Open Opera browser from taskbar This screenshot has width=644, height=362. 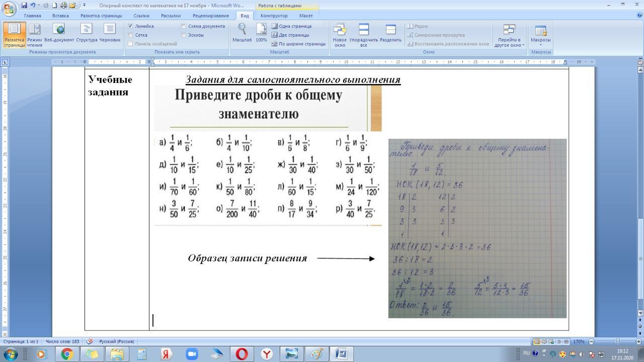tap(242, 354)
